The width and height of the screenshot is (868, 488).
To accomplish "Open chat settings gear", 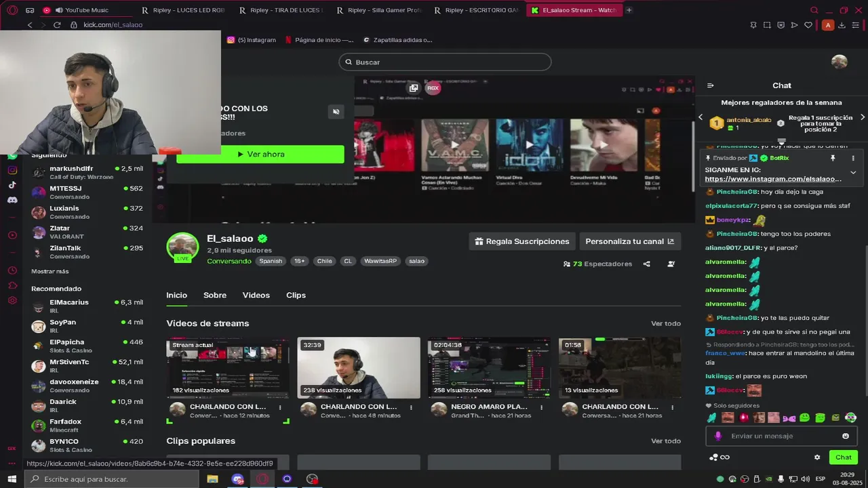I will (816, 457).
